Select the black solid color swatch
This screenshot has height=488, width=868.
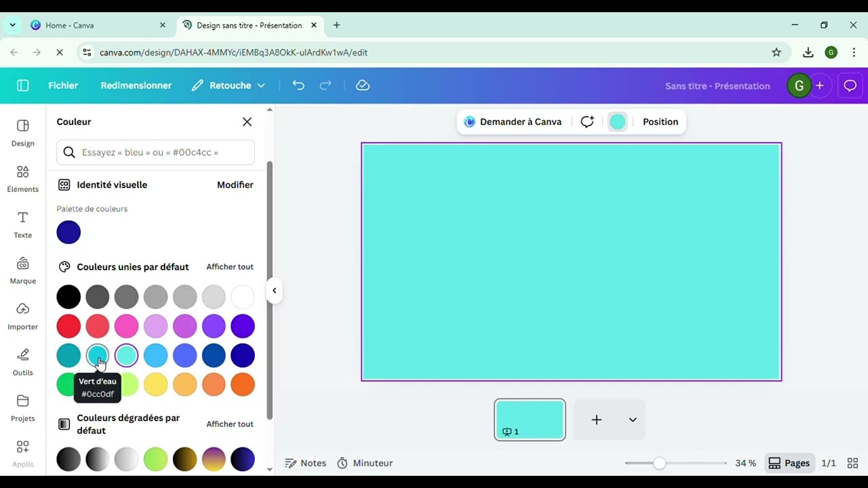[x=68, y=297]
